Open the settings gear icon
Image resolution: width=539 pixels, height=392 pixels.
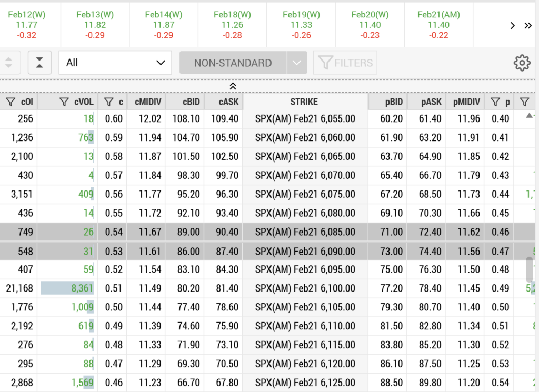point(522,63)
